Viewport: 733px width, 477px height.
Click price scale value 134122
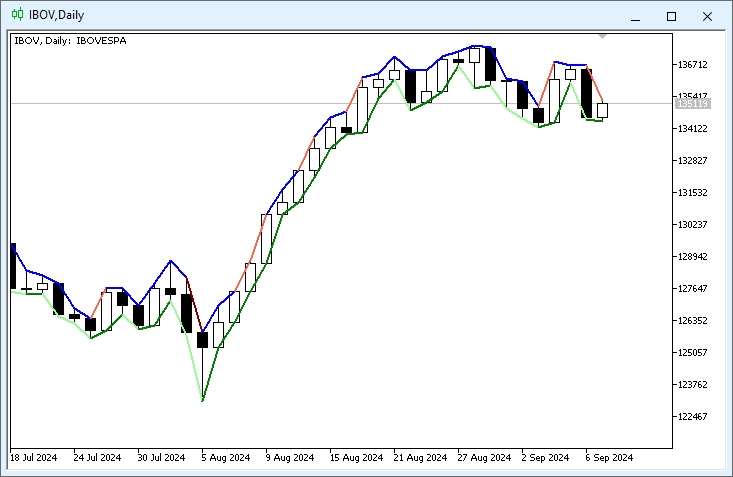[x=692, y=129]
